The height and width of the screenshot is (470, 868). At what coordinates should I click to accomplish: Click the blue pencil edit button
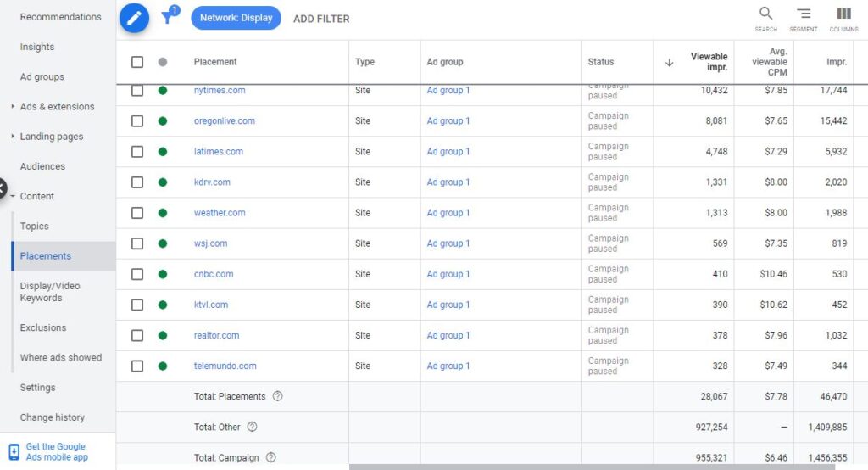tap(134, 19)
